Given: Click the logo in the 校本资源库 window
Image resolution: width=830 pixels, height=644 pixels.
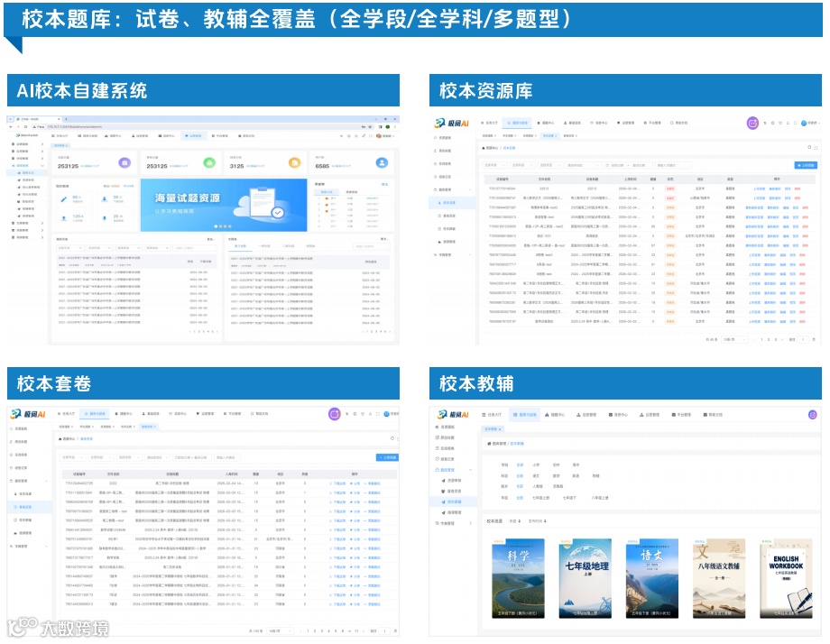Looking at the screenshot, I should [x=451, y=124].
